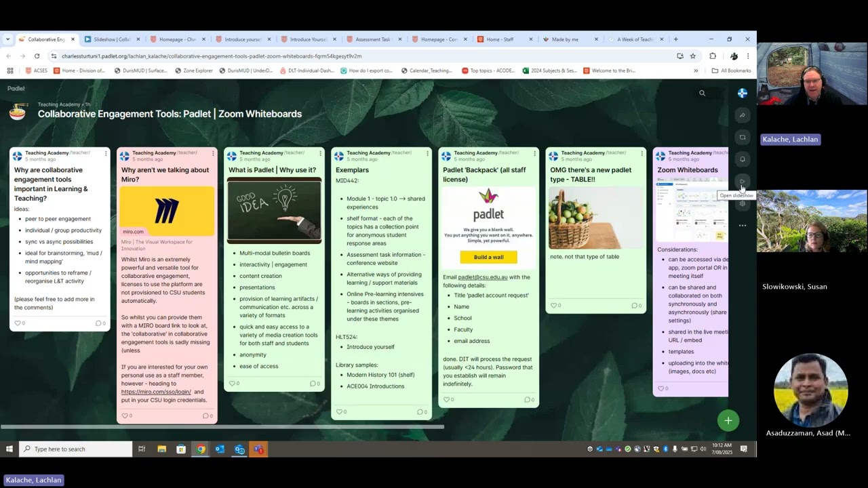868x488 pixels.
Task: Expand the bookmarks bar overflow chevron
Action: click(696, 70)
